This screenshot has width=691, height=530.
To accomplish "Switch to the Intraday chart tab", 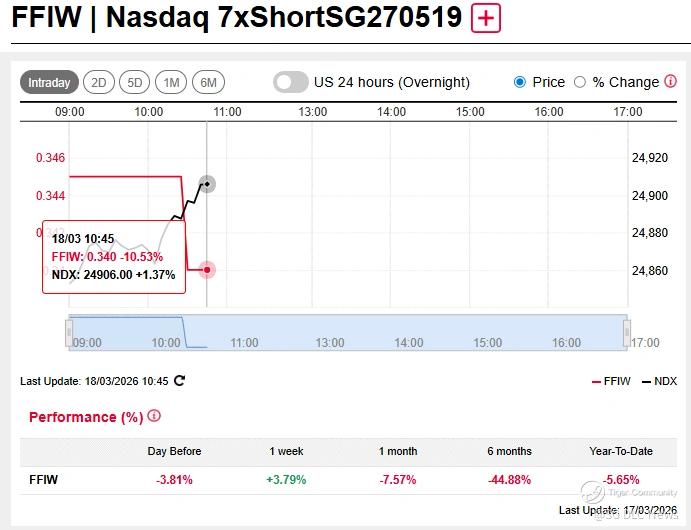I will pyautogui.click(x=49, y=83).
